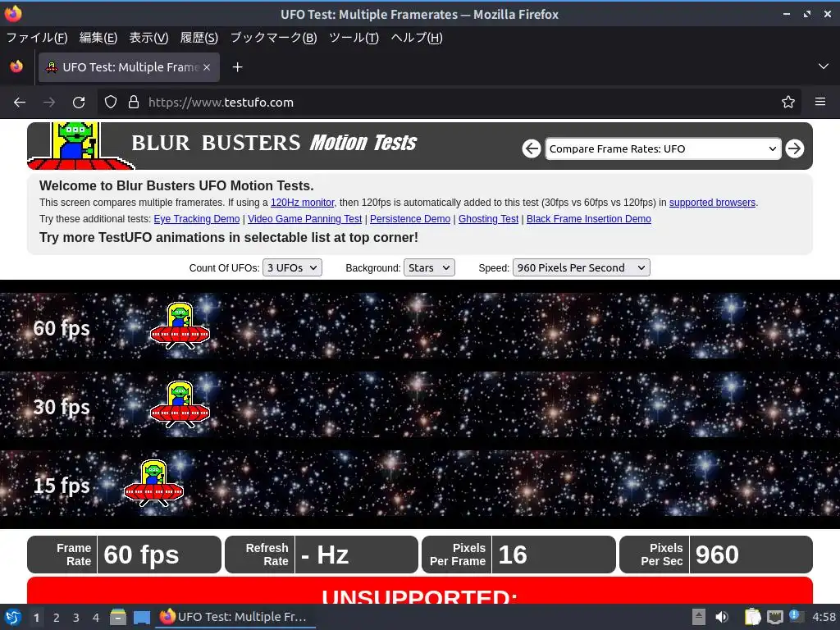840x630 pixels.
Task: Open the Background Stars dropdown
Action: click(x=429, y=268)
